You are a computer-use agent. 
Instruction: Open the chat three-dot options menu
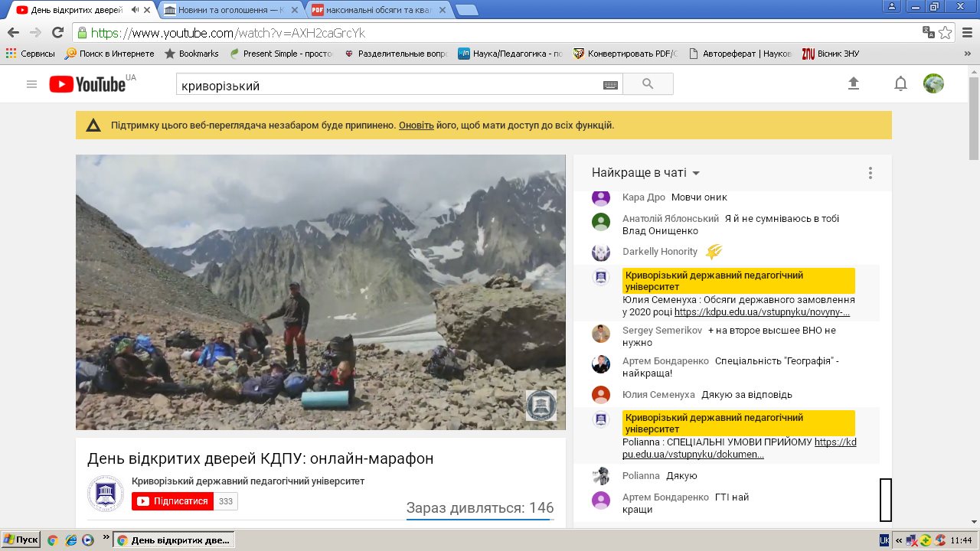[x=870, y=173]
